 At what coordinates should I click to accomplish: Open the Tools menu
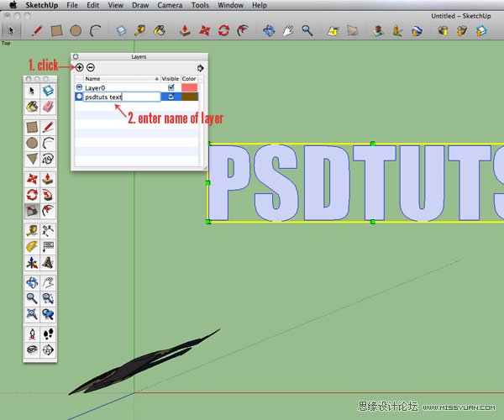tap(200, 5)
